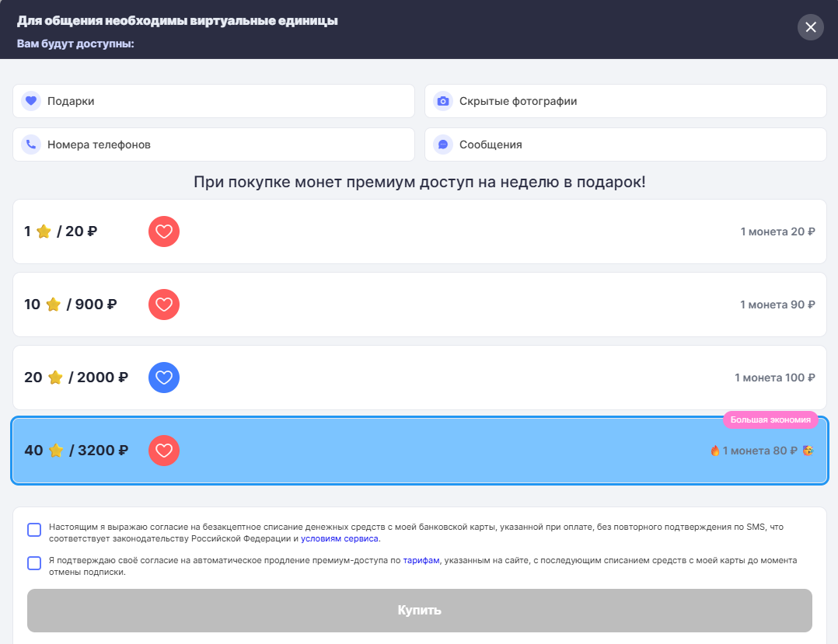Enable the direct debit consent checkbox
The image size is (838, 644).
(x=34, y=528)
